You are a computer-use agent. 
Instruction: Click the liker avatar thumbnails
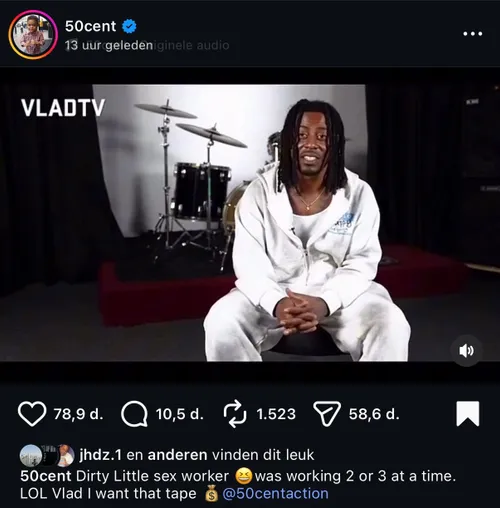(x=47, y=456)
